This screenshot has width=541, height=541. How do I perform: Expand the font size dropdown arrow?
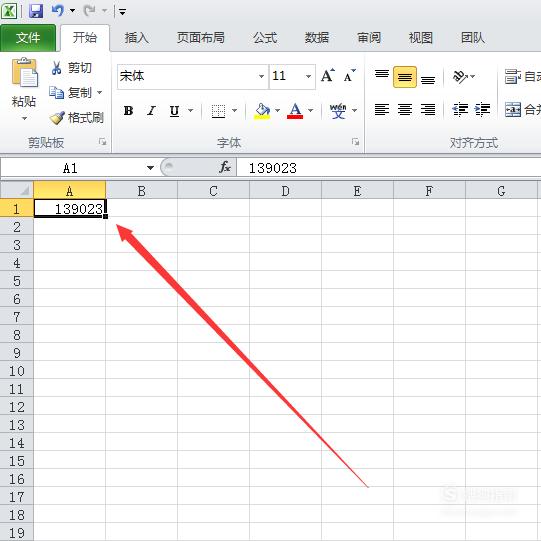tap(308, 76)
